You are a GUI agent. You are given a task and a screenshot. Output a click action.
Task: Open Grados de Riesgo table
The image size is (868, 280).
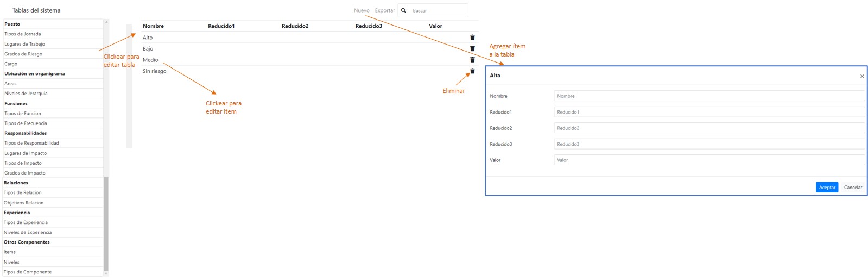click(23, 54)
